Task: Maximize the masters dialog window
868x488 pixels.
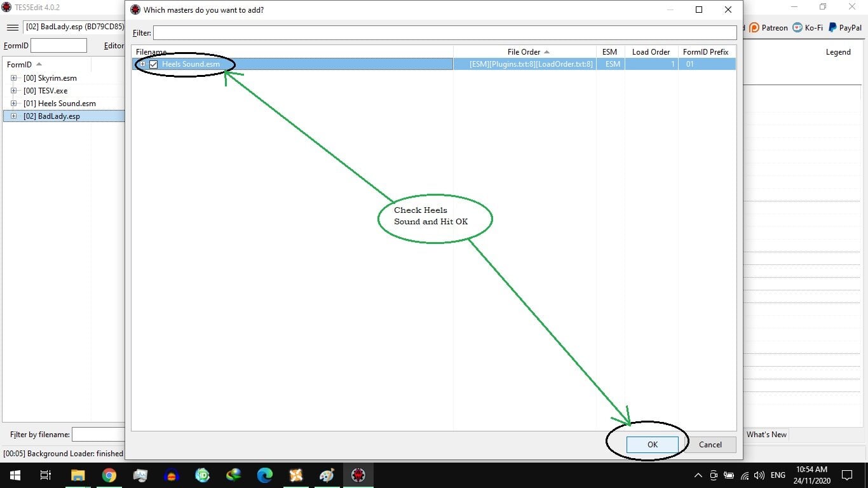Action: pyautogui.click(x=699, y=10)
